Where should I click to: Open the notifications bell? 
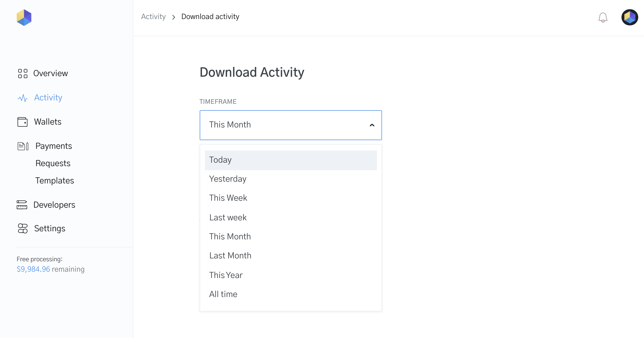603,17
